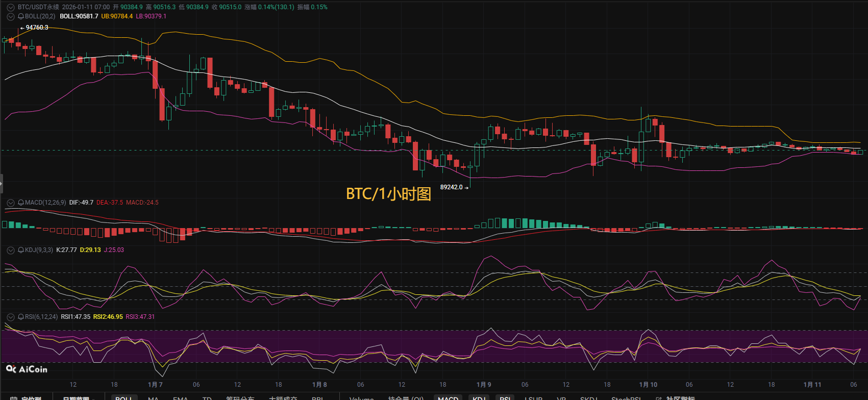
Task: Click the BOLL:90581.7 middle band value
Action: pyautogui.click(x=79, y=16)
